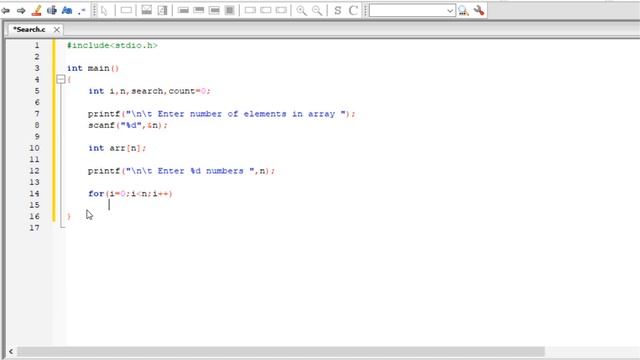Click the 'int main()' line
Image resolution: width=640 pixels, height=360 pixels.
93,68
